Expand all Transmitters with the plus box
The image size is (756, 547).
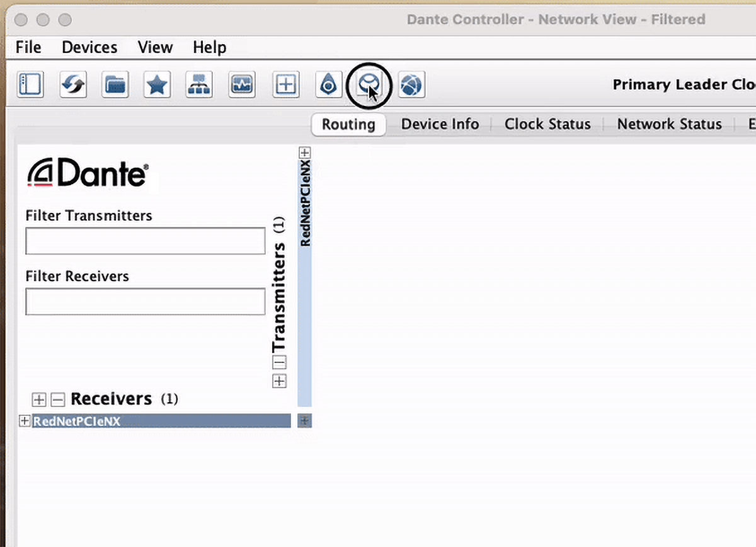[x=279, y=381]
